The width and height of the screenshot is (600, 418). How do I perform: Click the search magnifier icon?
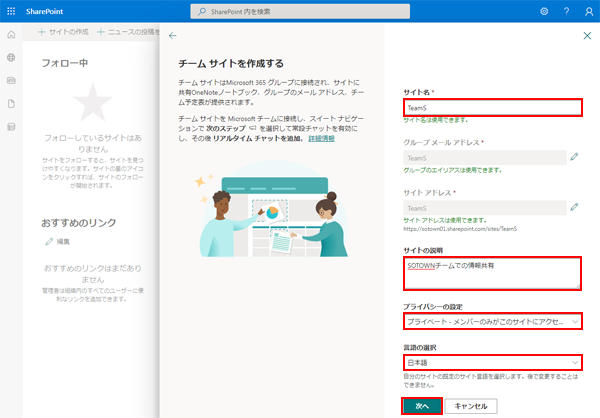pyautogui.click(x=202, y=12)
